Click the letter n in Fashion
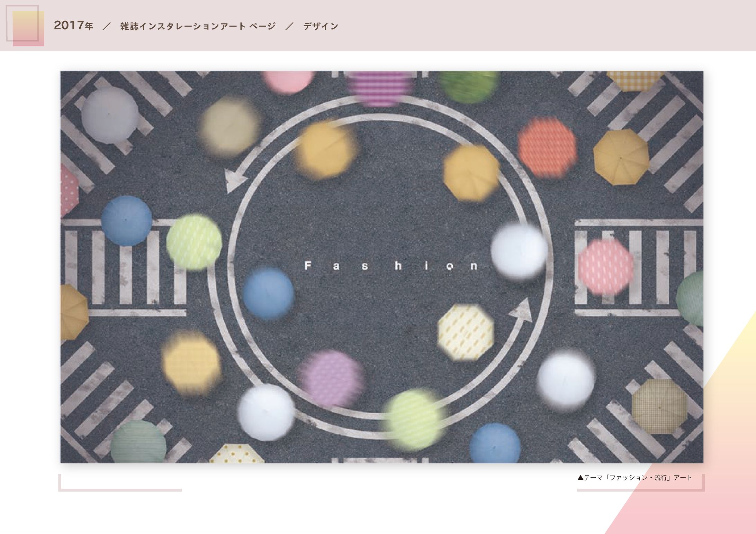This screenshot has width=756, height=534. pos(474,266)
